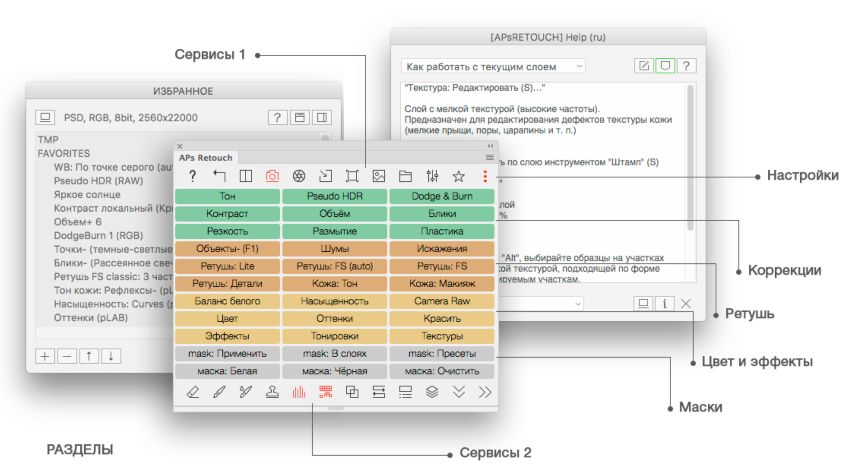This screenshot has width=868, height=472.
Task: Open the APs Retouch panel flyout menu
Action: pyautogui.click(x=489, y=157)
